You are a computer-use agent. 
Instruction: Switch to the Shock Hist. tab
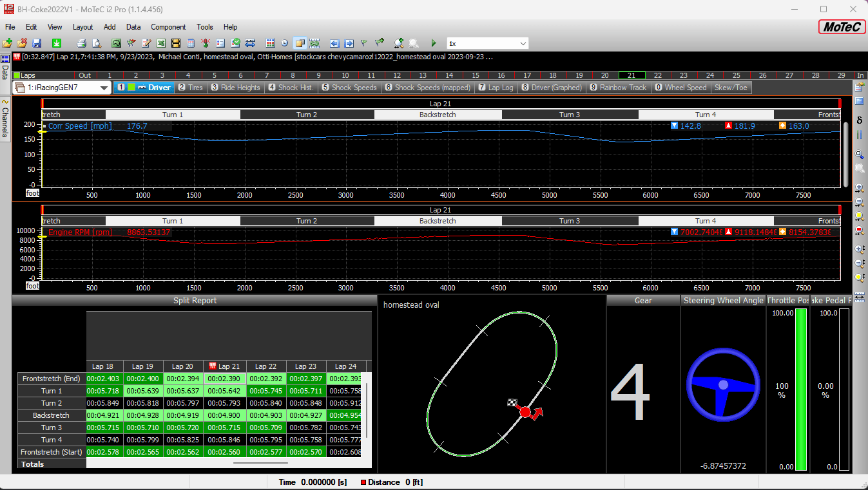pos(291,88)
